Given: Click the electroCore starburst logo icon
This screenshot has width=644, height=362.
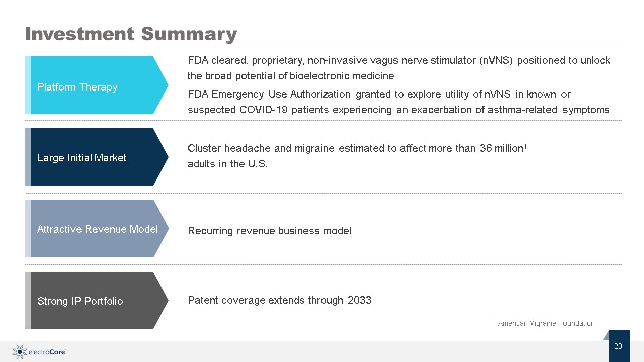Looking at the screenshot, I should pos(20,352).
